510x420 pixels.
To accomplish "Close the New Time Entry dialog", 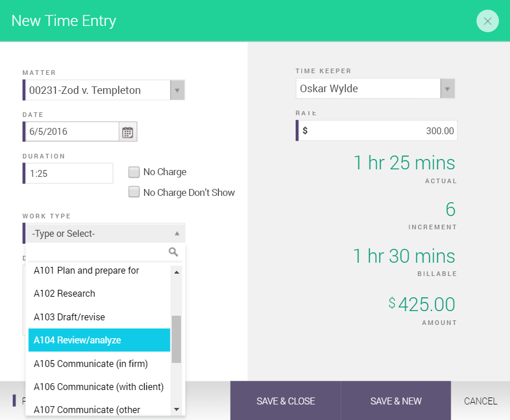I will click(487, 21).
